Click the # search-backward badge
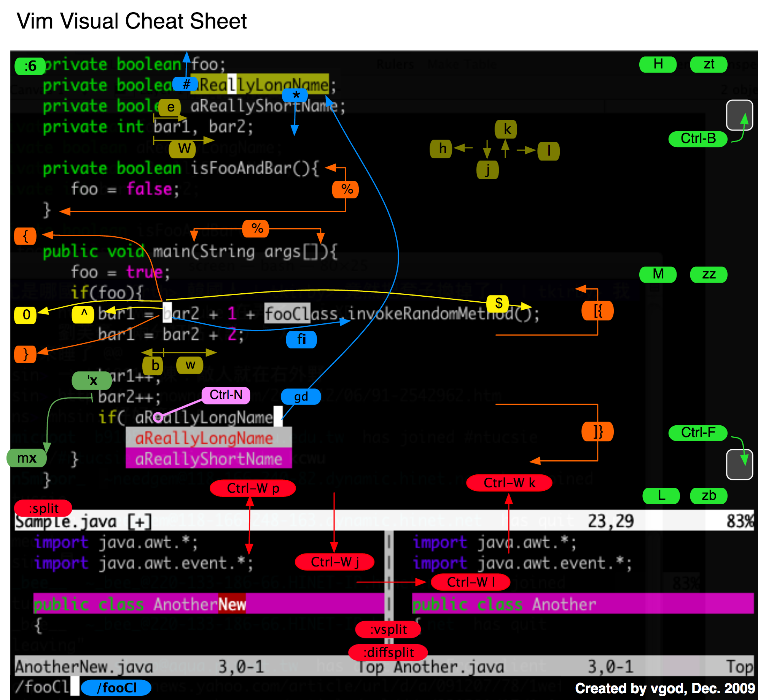This screenshot has height=700, width=758. [x=186, y=84]
